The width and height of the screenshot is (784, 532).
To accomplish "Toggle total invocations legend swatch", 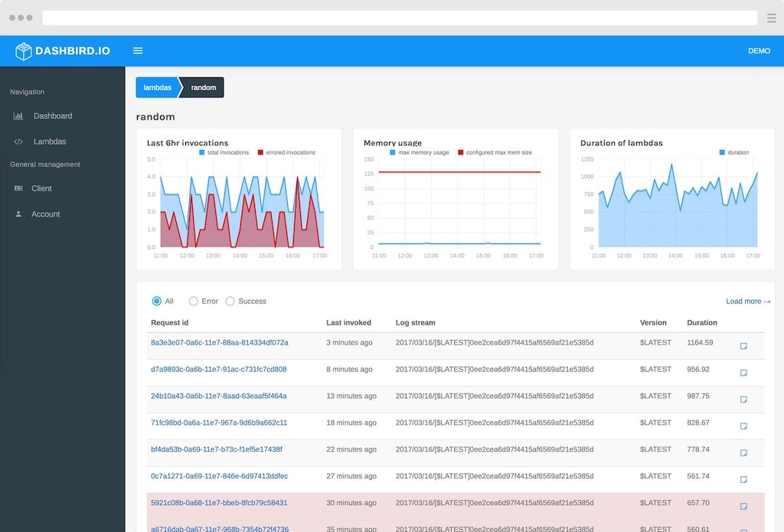I will point(202,152).
